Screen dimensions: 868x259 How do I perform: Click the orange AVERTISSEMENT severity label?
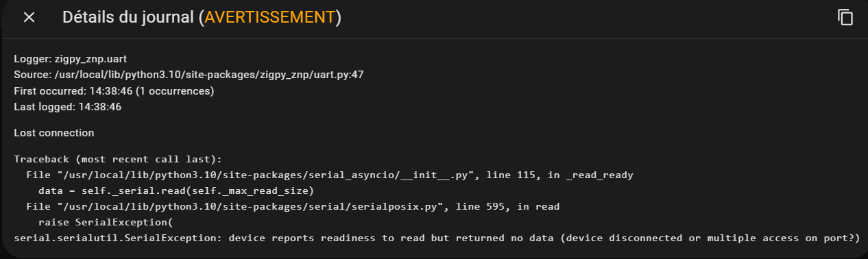(x=269, y=18)
